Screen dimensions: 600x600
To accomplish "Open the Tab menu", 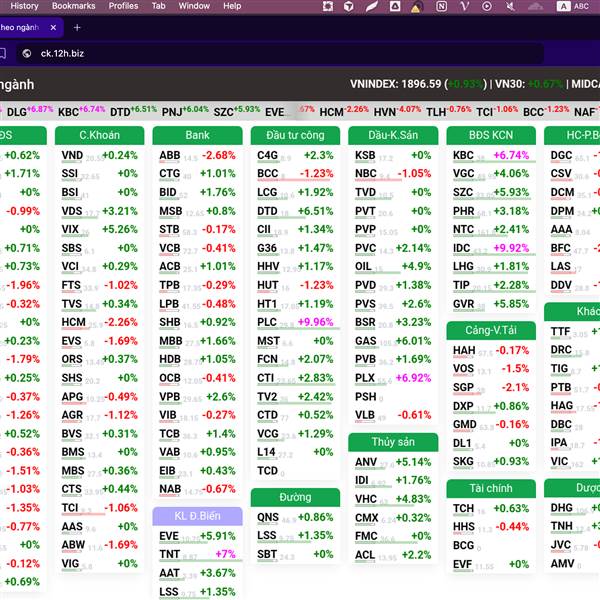I will click(x=158, y=6).
